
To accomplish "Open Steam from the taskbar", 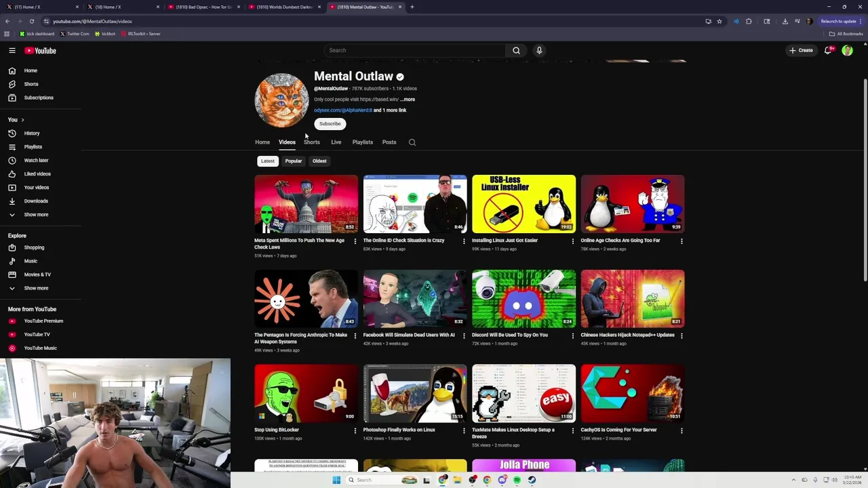I will tap(532, 480).
